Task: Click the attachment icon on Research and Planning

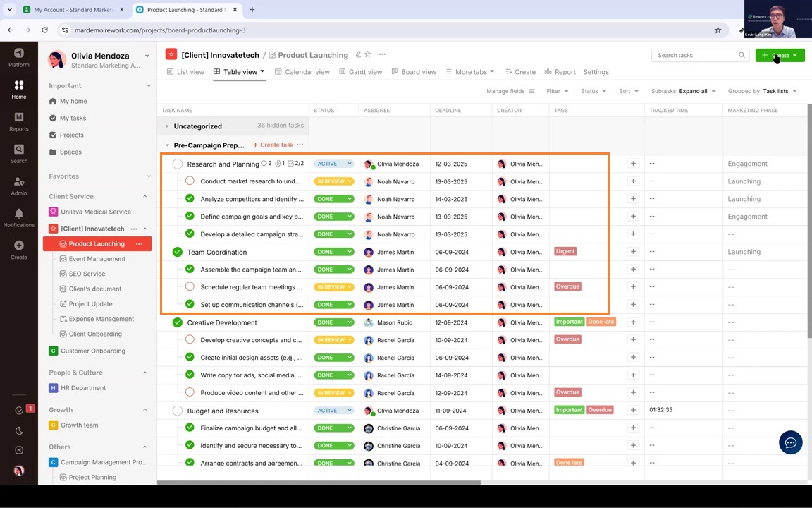Action: (x=278, y=163)
